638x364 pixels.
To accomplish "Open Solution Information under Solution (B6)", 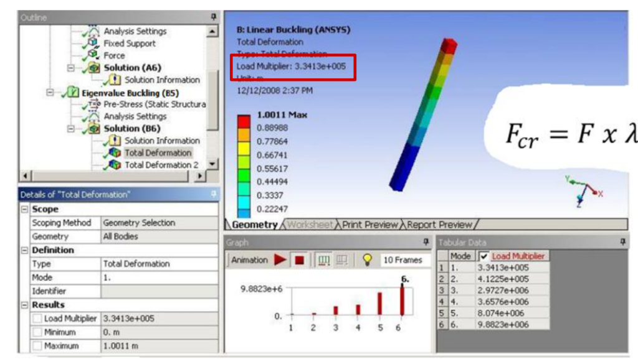I will point(162,141).
